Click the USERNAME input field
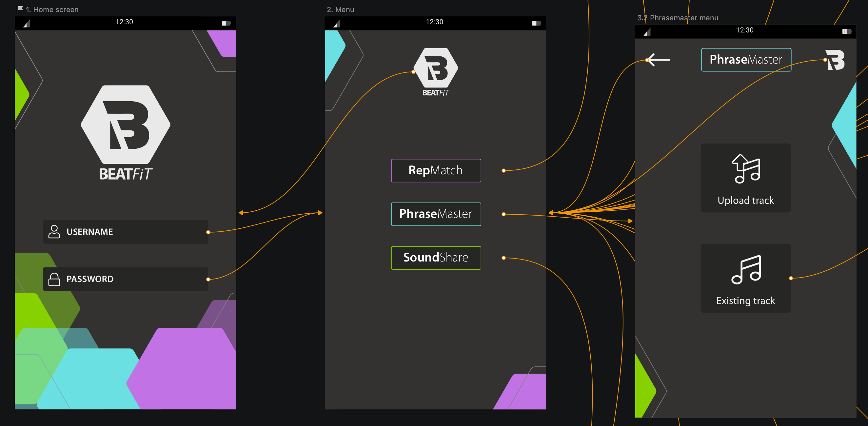This screenshot has height=426, width=868. 125,232
